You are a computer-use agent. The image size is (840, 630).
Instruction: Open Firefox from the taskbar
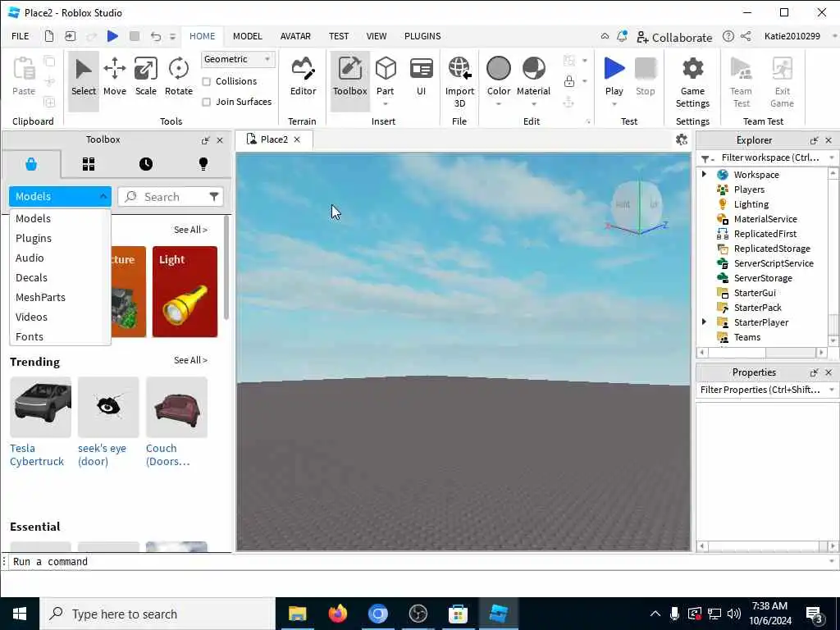pos(337,614)
